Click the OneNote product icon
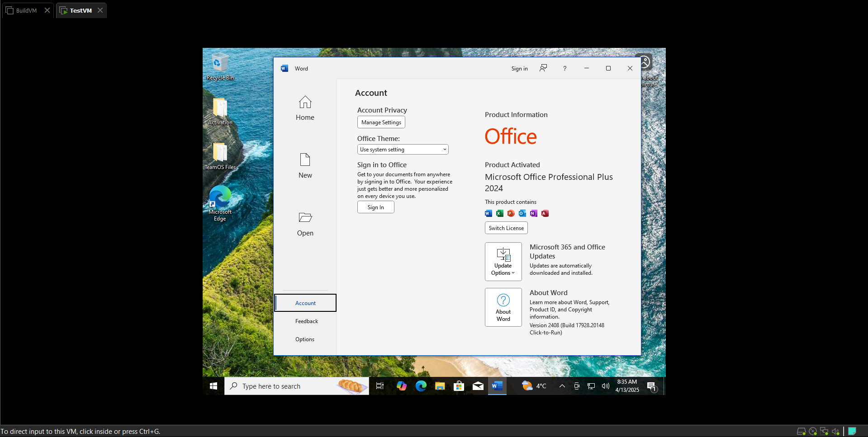This screenshot has width=868, height=437. coord(534,213)
